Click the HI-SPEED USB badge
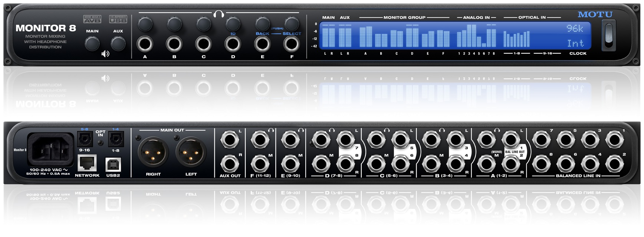The height and width of the screenshot is (237, 644). 118,19
